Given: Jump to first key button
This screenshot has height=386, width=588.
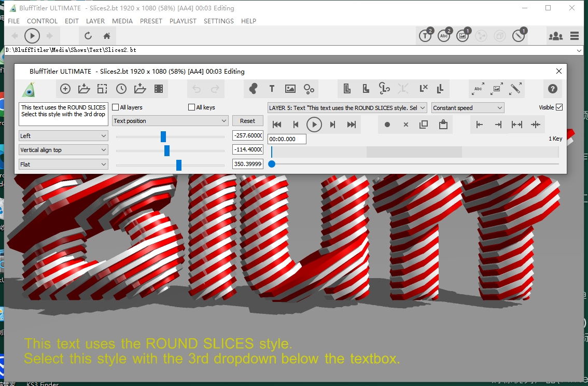Looking at the screenshot, I should (x=277, y=125).
